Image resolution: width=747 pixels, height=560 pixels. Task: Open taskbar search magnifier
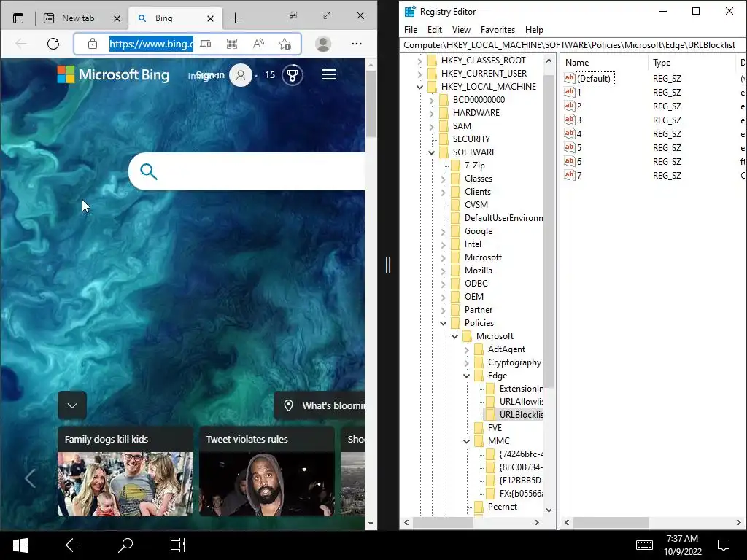[125, 545]
